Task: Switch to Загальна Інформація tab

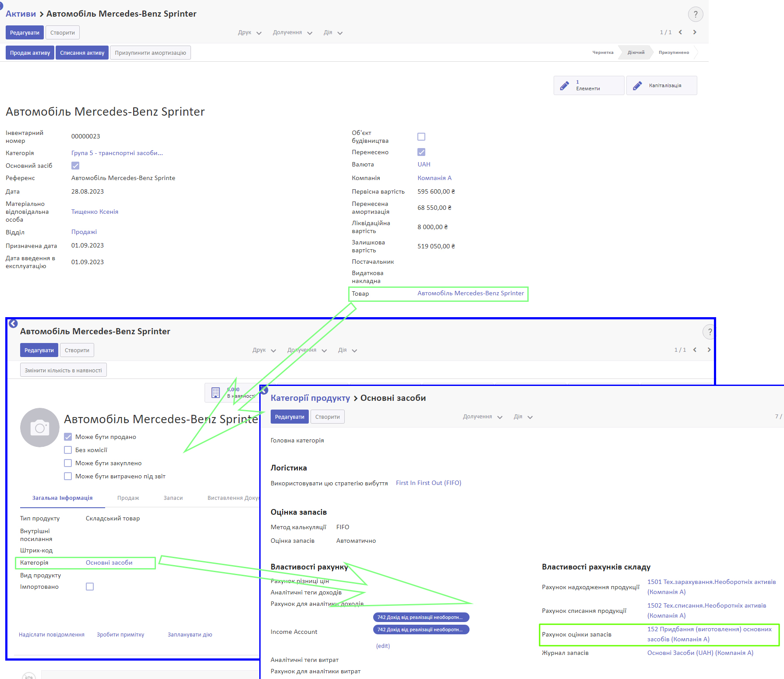Action: [62, 498]
